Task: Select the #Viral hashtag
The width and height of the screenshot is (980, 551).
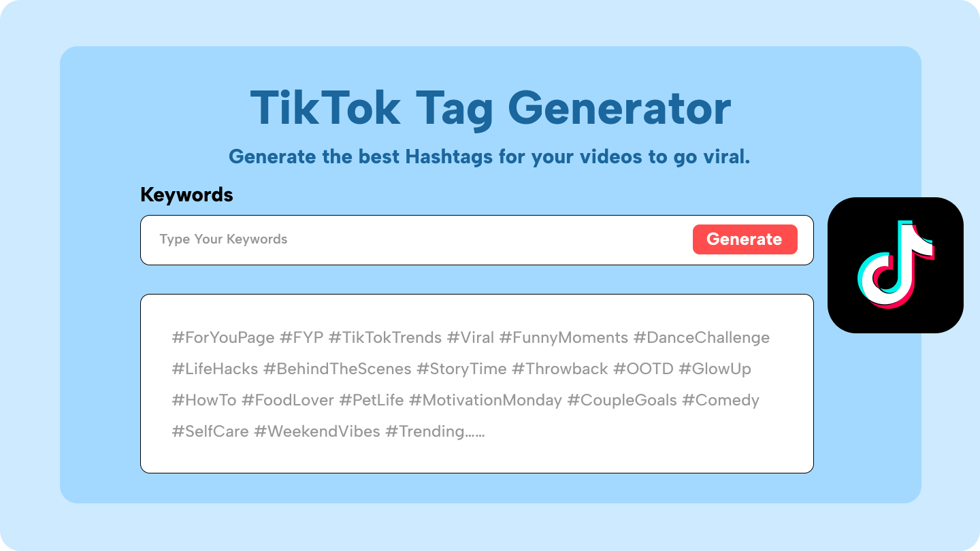Action: pos(470,338)
